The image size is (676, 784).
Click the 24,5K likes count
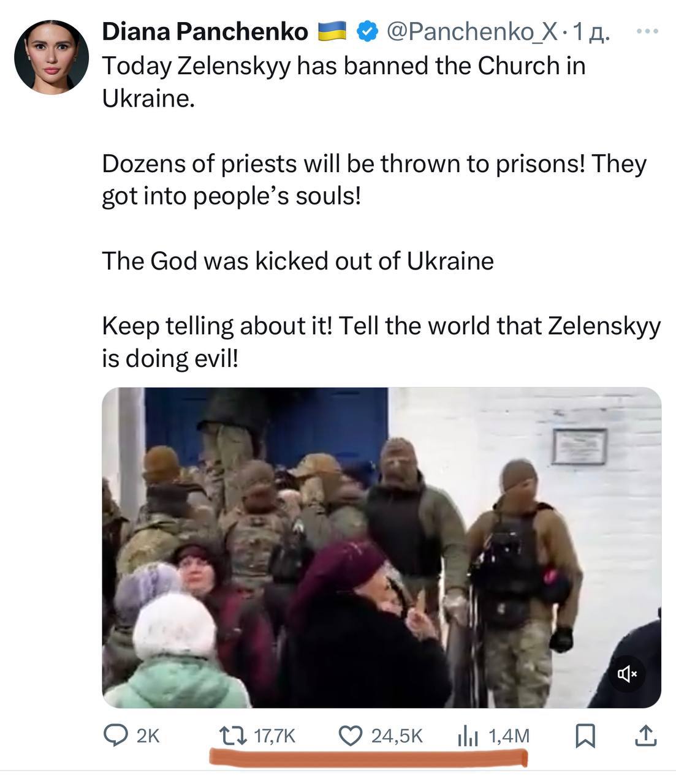click(x=397, y=736)
